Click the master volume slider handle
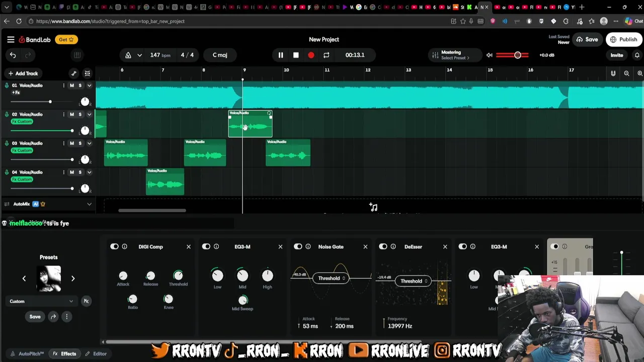644x362 pixels. (x=517, y=55)
